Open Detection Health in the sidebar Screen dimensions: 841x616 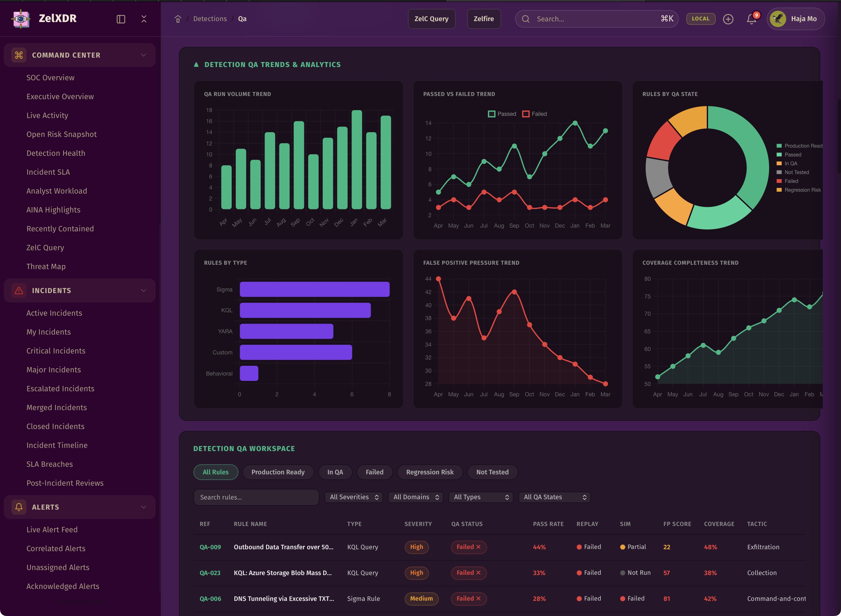pyautogui.click(x=55, y=153)
